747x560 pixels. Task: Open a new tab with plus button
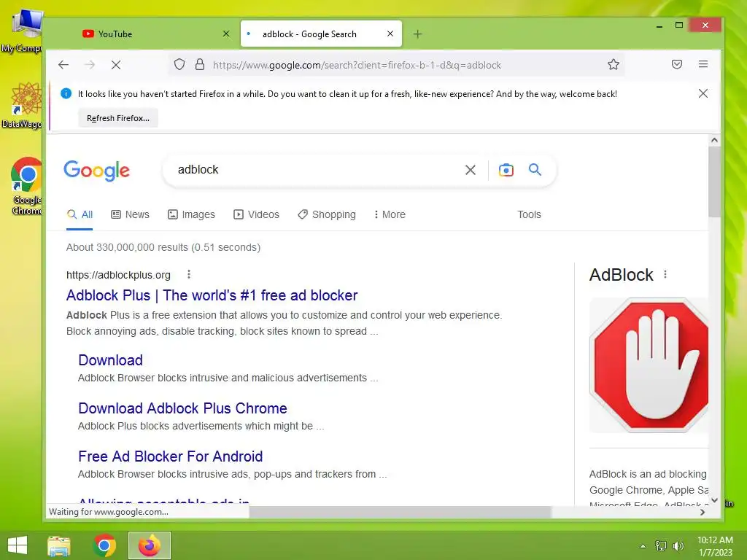(417, 34)
